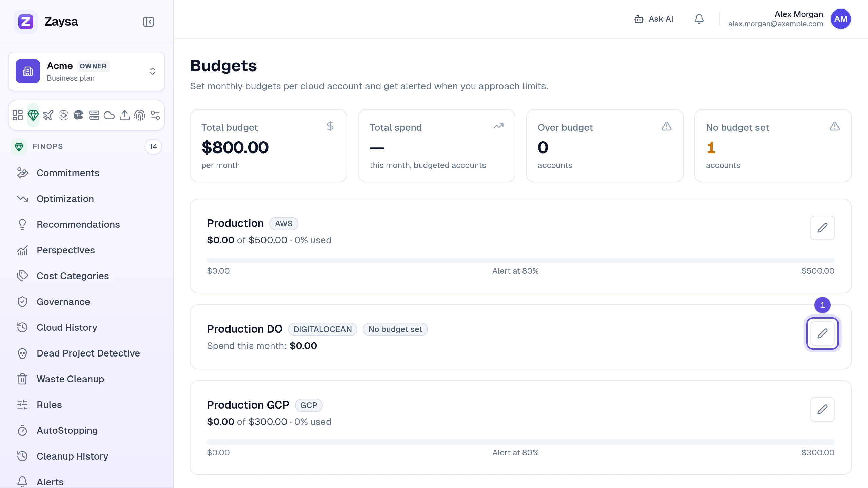Click the Ask AI button
Screen dimensions: 868x488
click(653, 19)
